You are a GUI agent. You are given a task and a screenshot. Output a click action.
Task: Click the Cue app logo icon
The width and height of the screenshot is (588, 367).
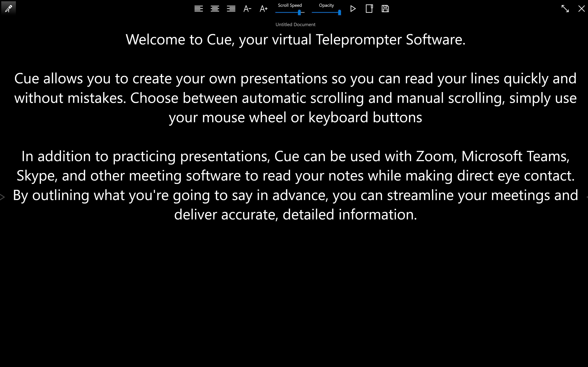[x=8, y=8]
